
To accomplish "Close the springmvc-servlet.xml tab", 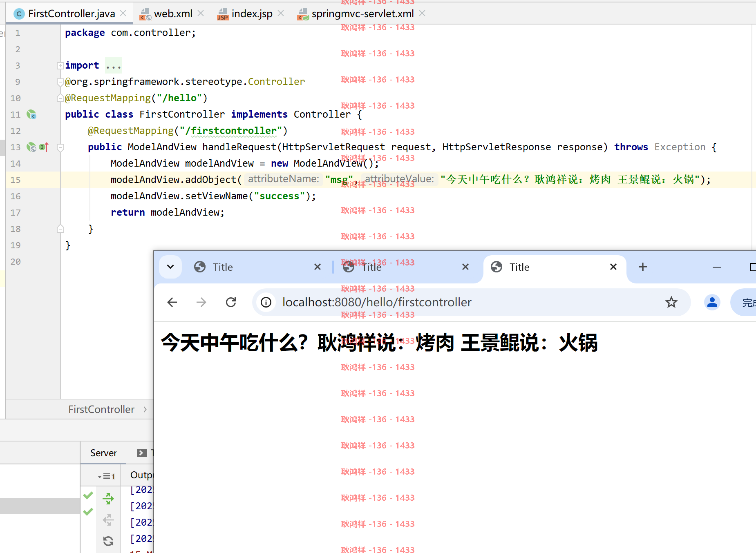I will pos(422,13).
